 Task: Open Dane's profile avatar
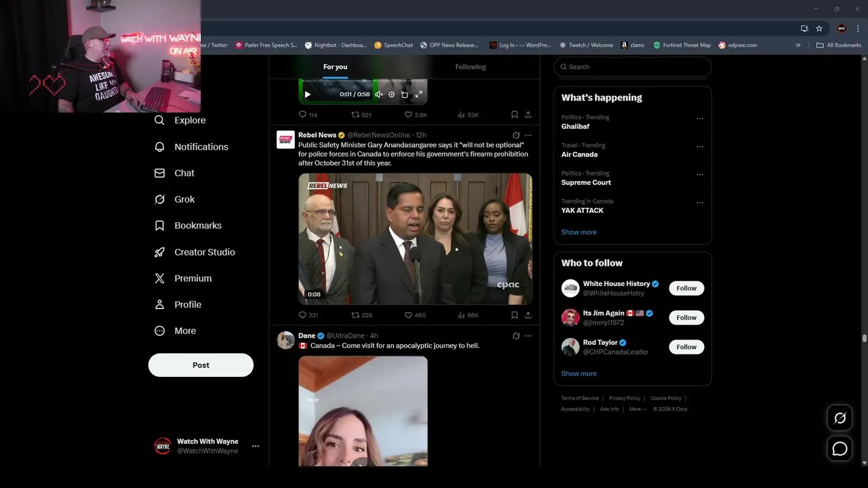(x=285, y=340)
